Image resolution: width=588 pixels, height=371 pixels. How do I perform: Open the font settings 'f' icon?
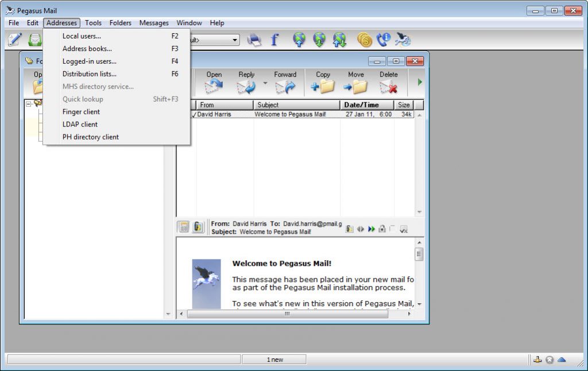pos(274,40)
